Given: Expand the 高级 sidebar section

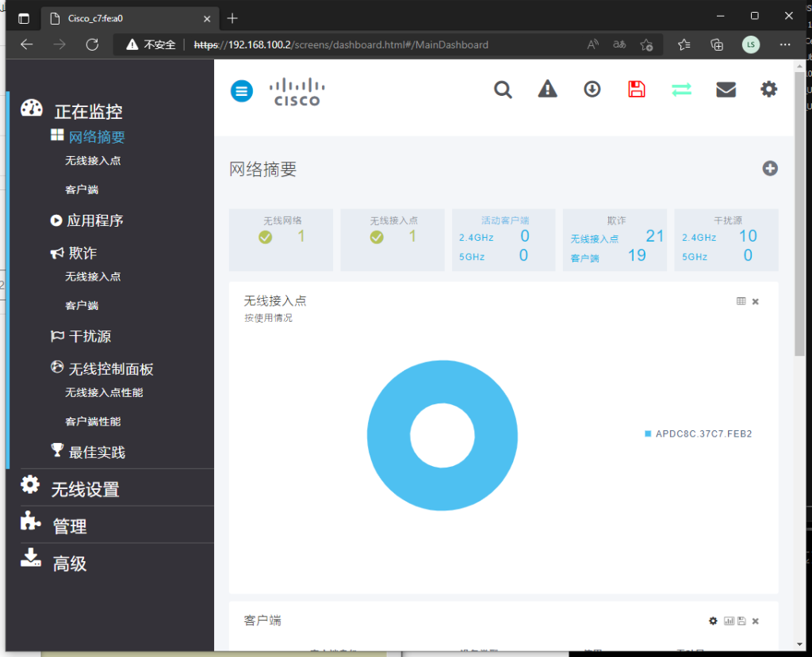Looking at the screenshot, I should coord(70,563).
